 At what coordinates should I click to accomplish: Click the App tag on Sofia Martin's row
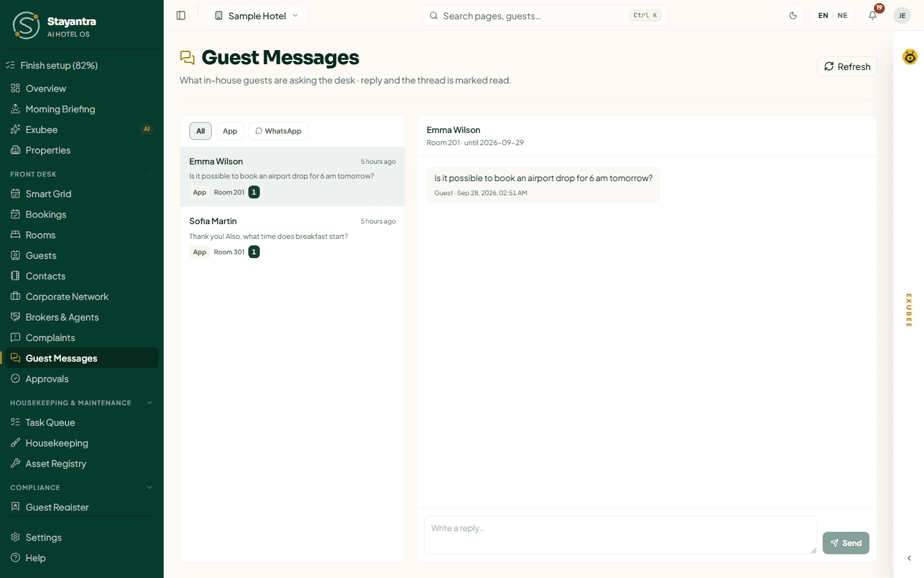point(200,252)
